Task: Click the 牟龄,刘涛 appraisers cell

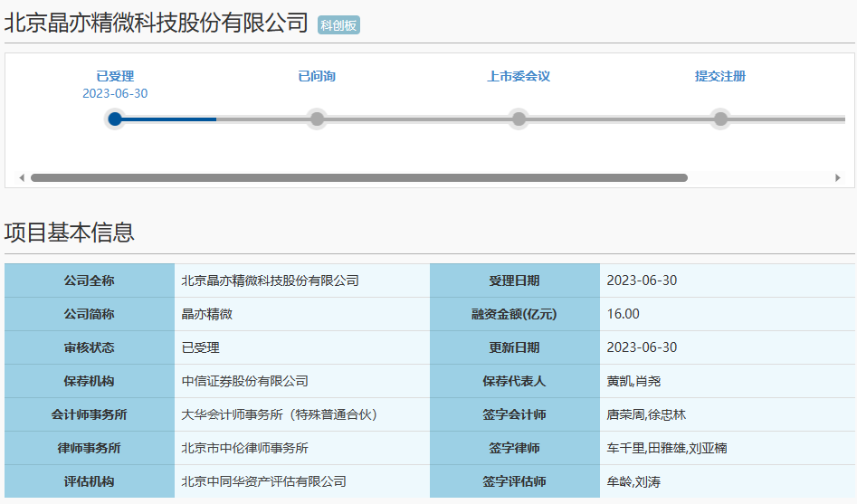Action: tap(728, 481)
